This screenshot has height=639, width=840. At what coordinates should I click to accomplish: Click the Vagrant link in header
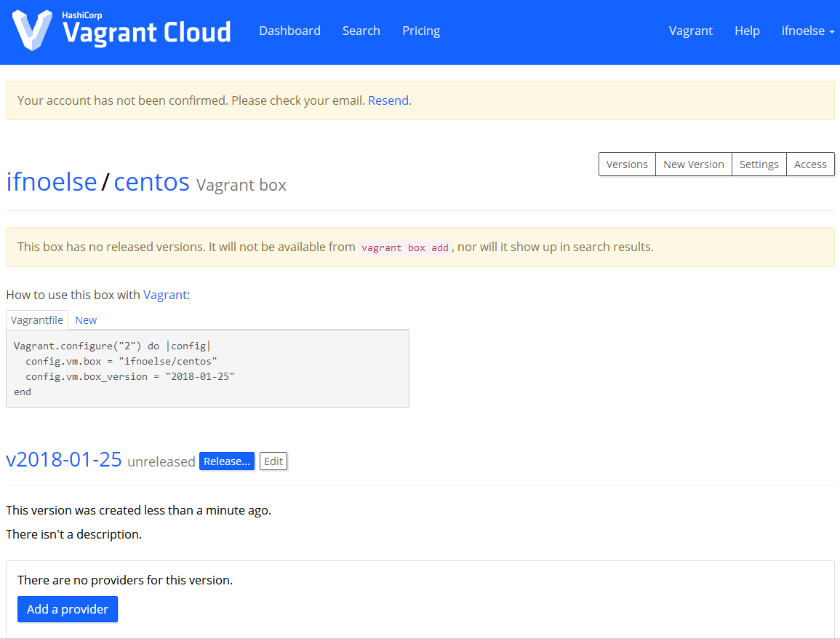[690, 31]
